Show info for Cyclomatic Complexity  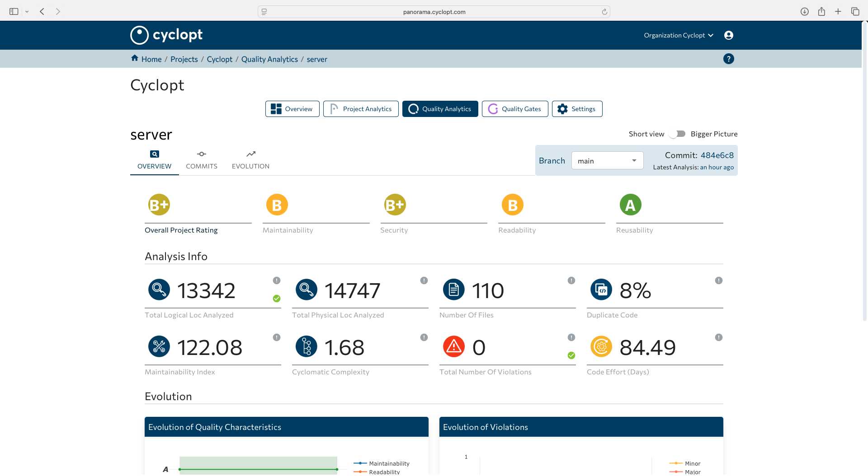[424, 337]
